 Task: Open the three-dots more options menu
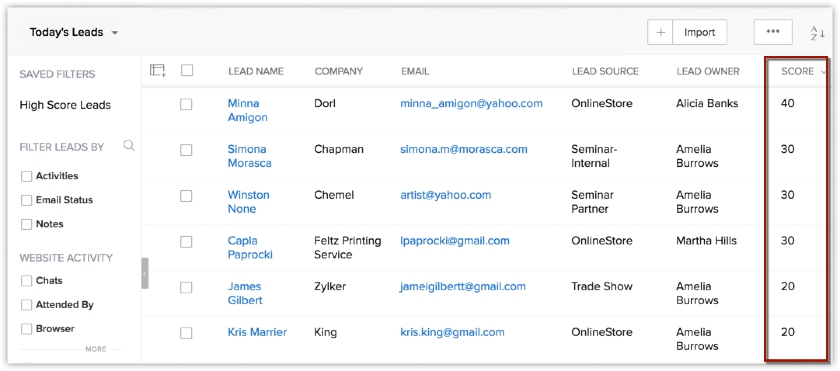[x=773, y=32]
